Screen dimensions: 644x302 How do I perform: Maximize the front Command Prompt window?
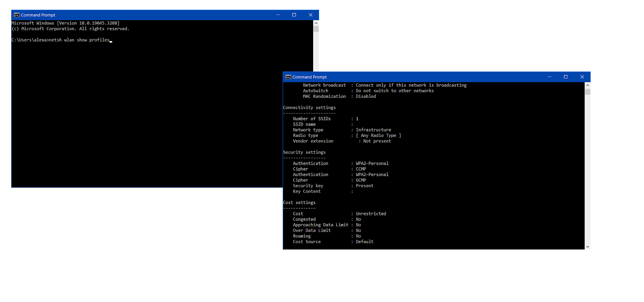point(566,77)
